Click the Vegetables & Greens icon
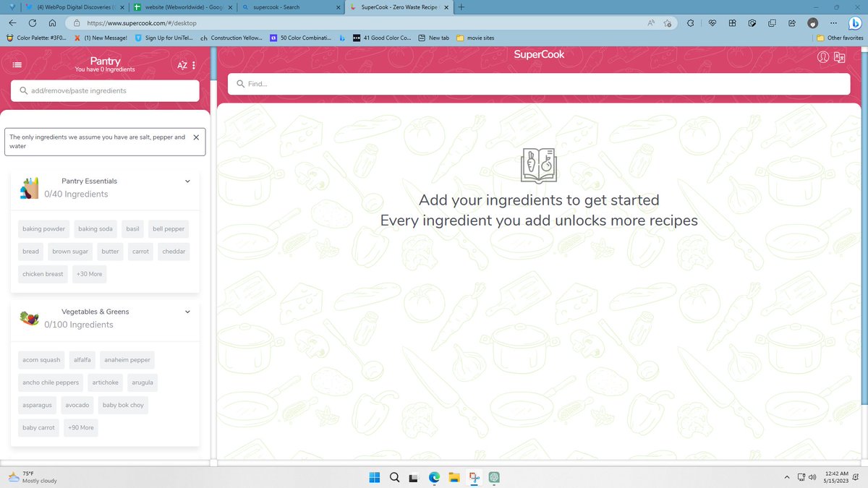Screen dimensions: 868x488 [30, 318]
